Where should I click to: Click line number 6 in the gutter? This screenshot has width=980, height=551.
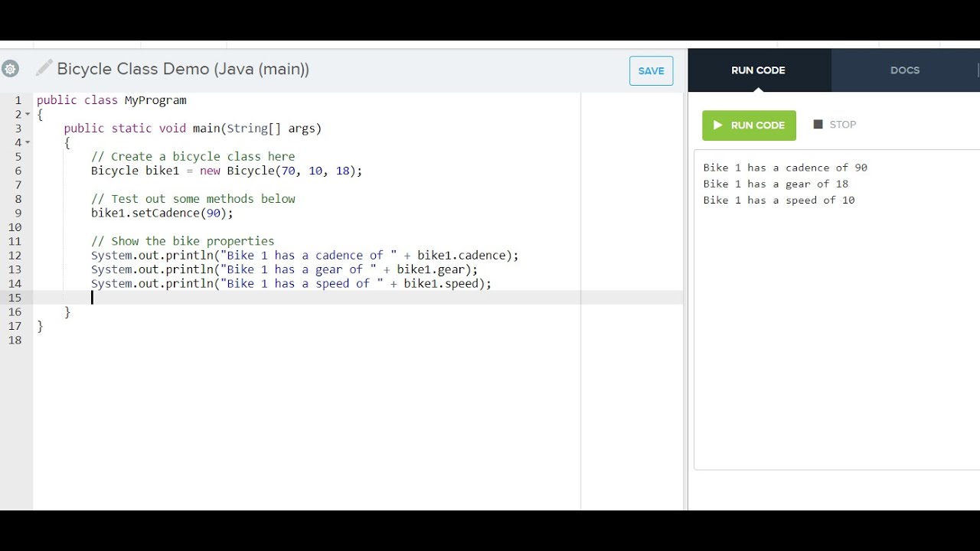coord(18,171)
